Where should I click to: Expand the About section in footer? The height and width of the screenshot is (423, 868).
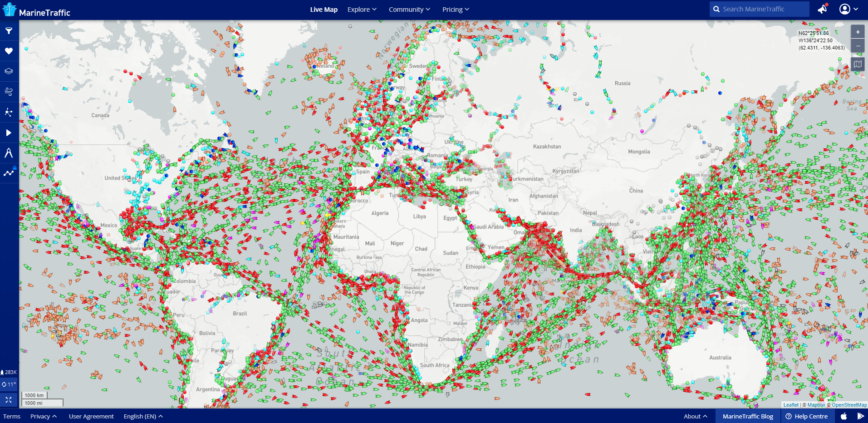click(695, 416)
